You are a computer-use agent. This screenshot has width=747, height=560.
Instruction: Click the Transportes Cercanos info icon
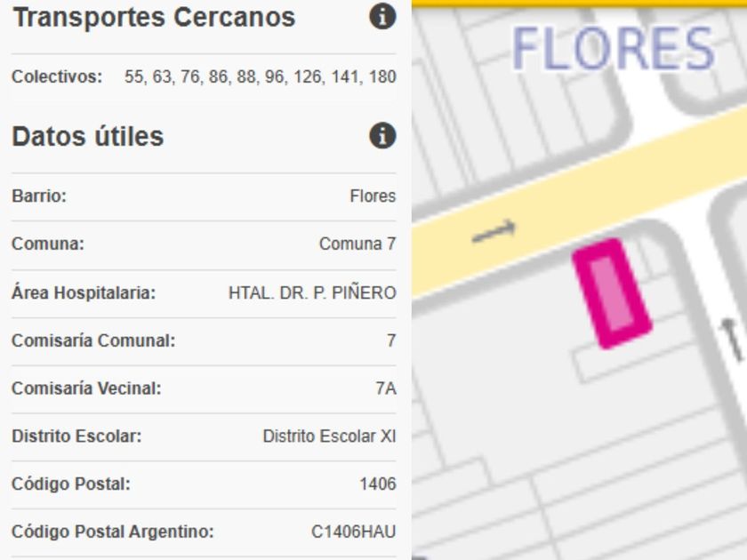[382, 18]
